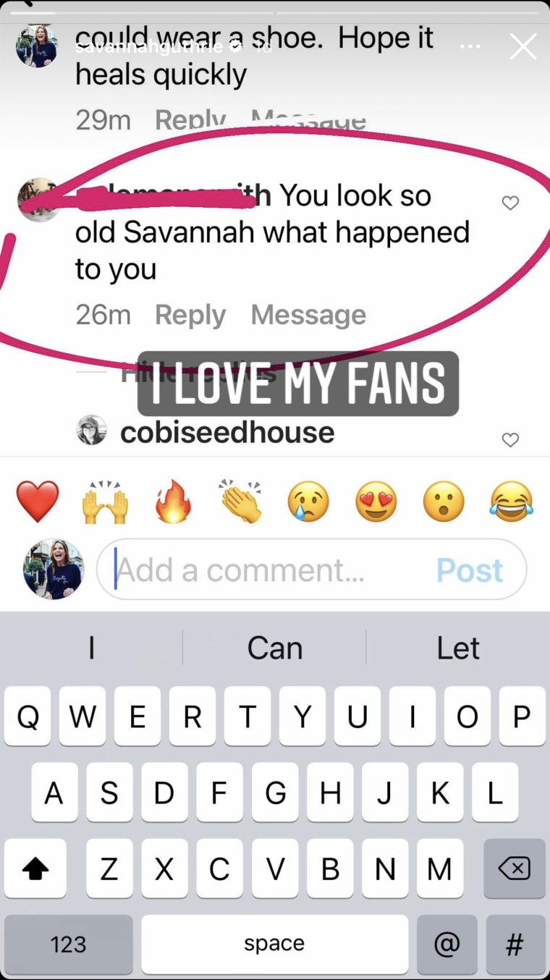Tap the Post button
550x980 pixels.
[470, 570]
